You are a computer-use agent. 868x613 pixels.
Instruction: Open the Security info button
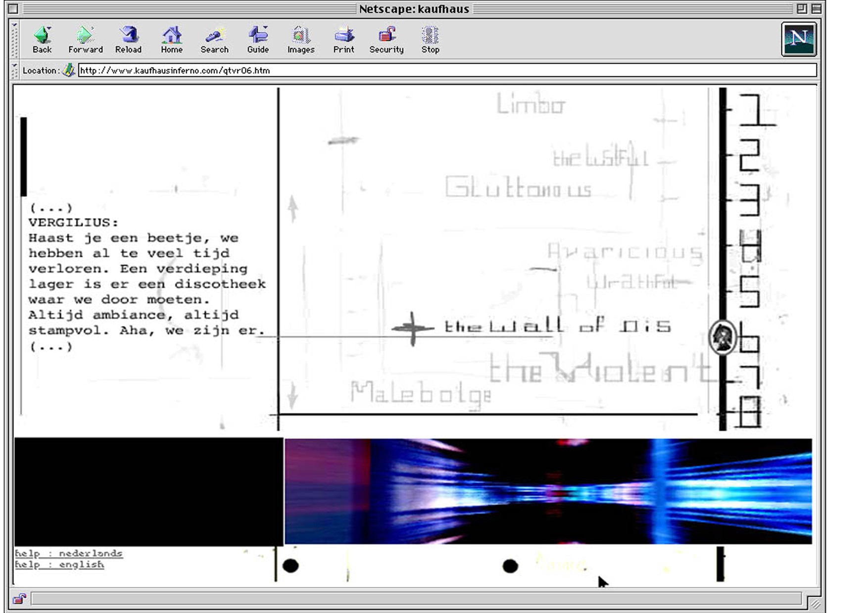(386, 40)
